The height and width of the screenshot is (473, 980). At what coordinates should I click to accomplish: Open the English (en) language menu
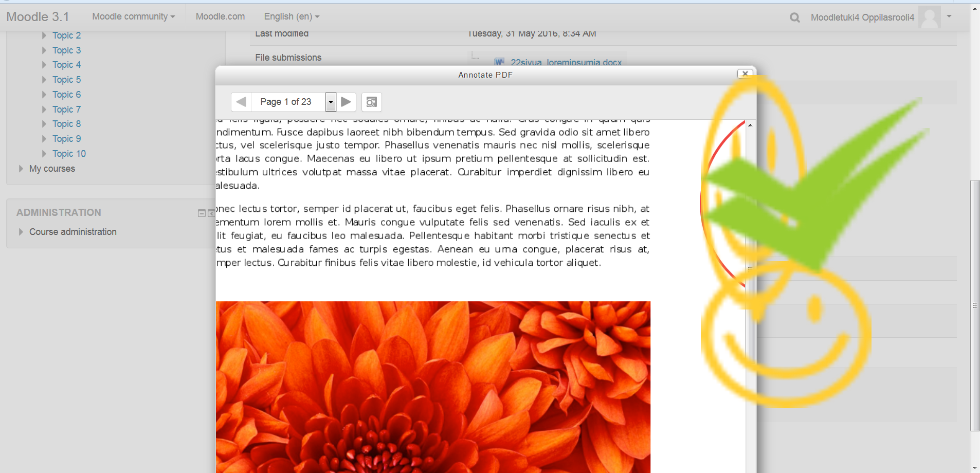tap(292, 16)
